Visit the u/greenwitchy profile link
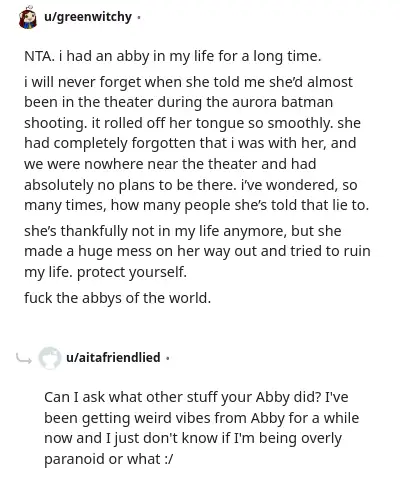The height and width of the screenshot is (494, 400). click(88, 17)
